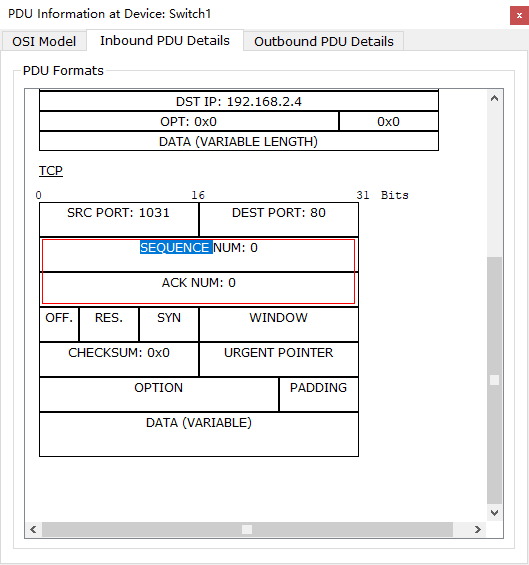Open the Outbound PDU Details tab
Image resolution: width=529 pixels, height=565 pixels.
tap(324, 41)
